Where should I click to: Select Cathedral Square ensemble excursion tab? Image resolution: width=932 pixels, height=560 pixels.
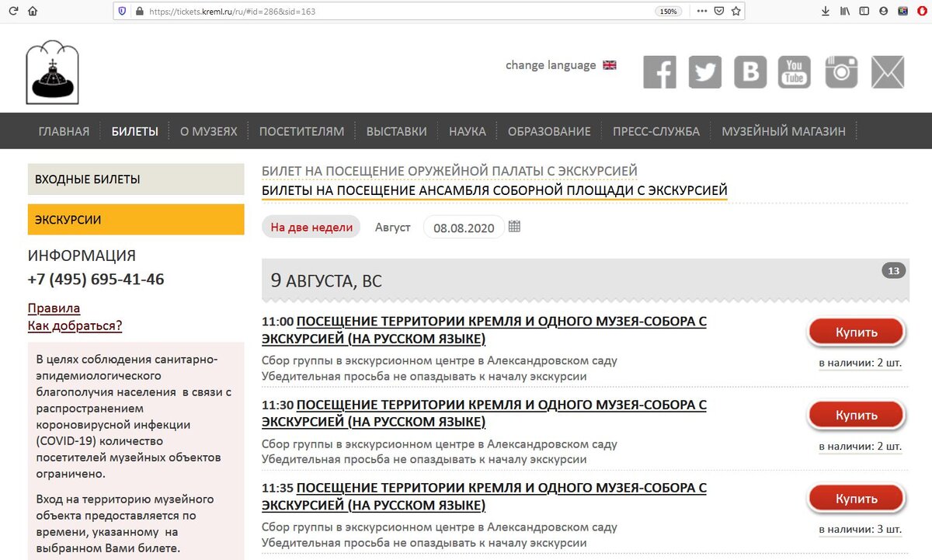click(x=495, y=190)
